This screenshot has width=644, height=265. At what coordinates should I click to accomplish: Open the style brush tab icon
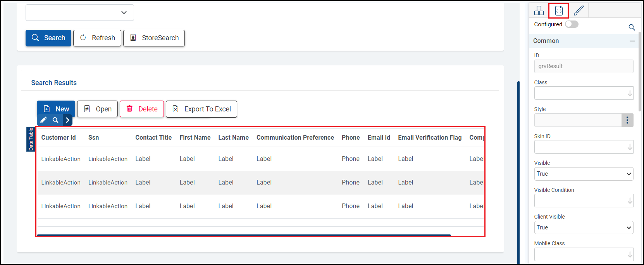[579, 11]
